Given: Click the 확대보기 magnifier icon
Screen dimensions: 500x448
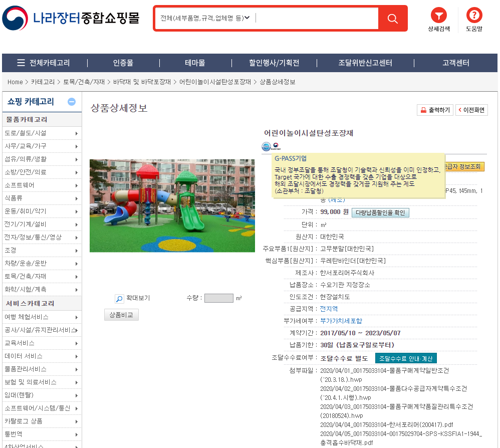Looking at the screenshot, I should (x=119, y=299).
